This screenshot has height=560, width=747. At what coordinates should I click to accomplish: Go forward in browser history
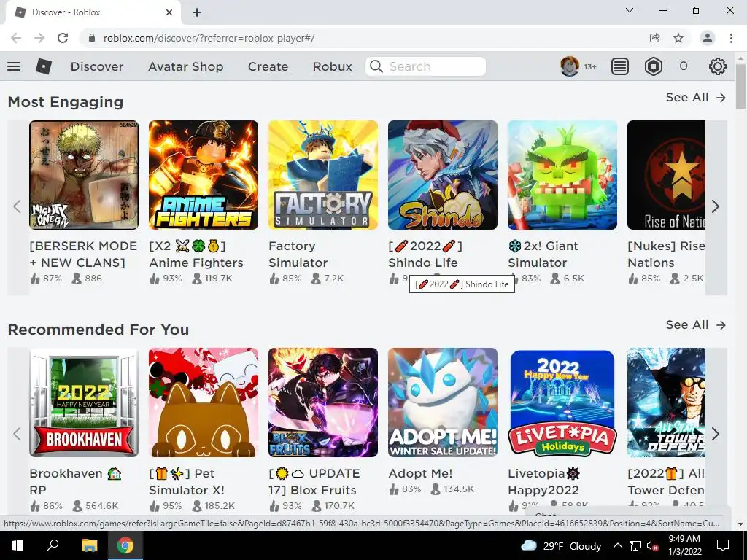click(39, 38)
